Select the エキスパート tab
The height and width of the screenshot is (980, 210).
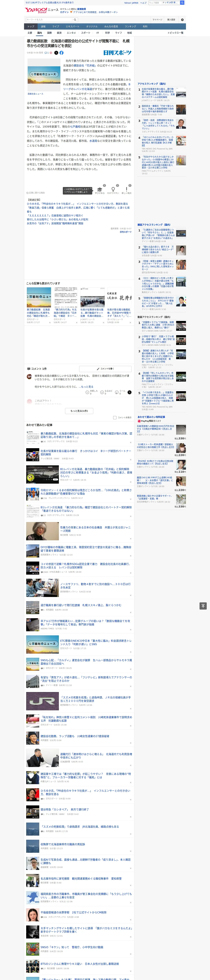click(x=72, y=27)
